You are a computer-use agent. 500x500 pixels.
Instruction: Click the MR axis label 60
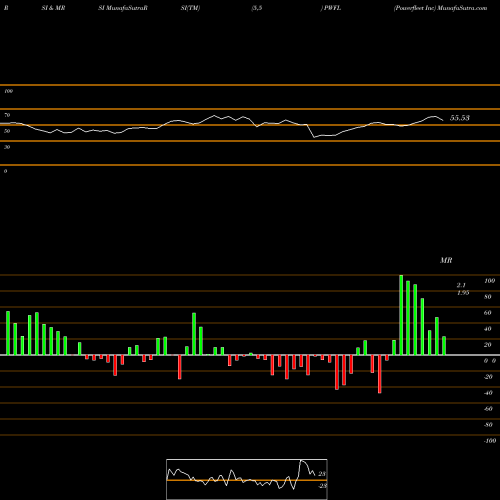point(487,313)
